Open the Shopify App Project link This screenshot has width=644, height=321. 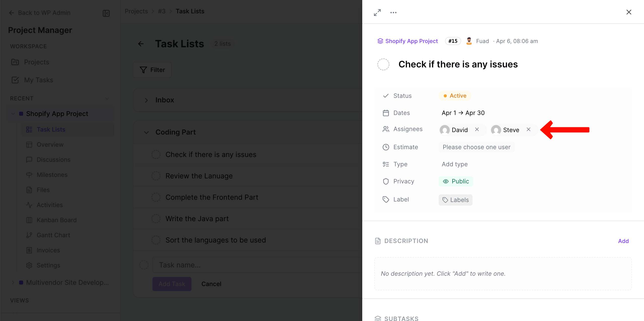[x=411, y=41]
